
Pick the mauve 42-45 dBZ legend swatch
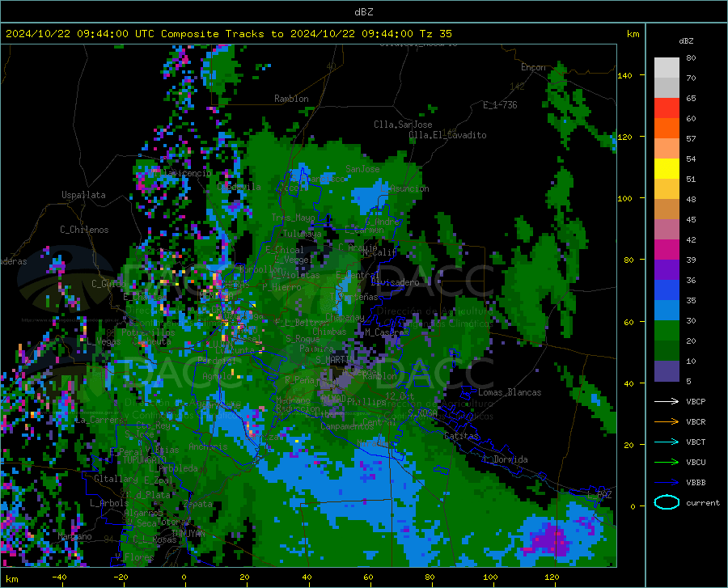click(667, 230)
